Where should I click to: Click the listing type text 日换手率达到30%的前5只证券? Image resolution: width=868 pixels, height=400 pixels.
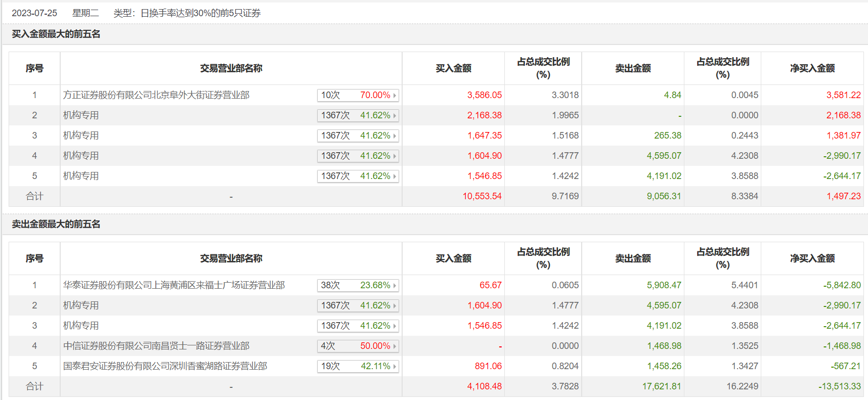click(x=200, y=13)
